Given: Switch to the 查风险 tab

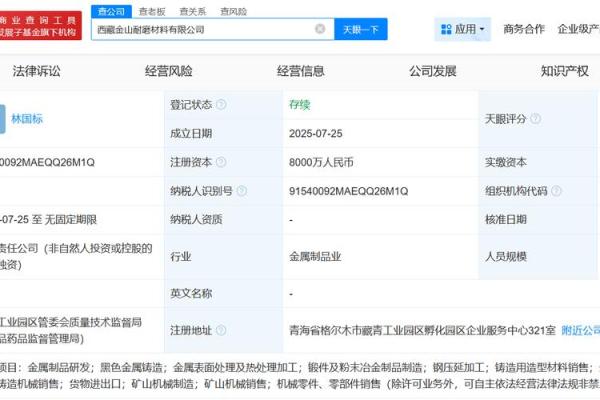Looking at the screenshot, I should point(233,12).
